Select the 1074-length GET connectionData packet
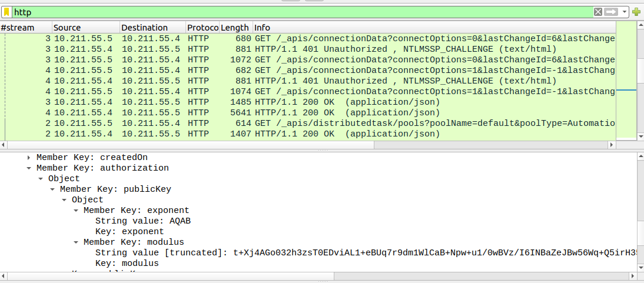The image size is (644, 283). [x=308, y=92]
